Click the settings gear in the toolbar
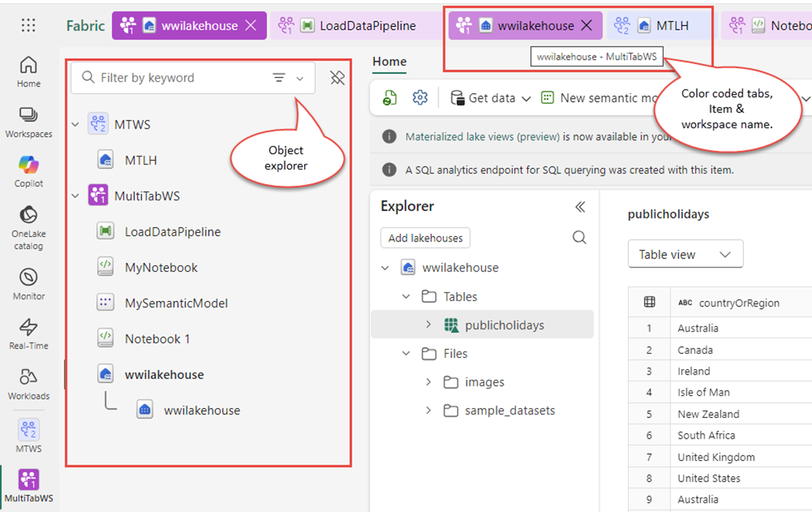Viewport: 812px width, 512px height. click(419, 98)
